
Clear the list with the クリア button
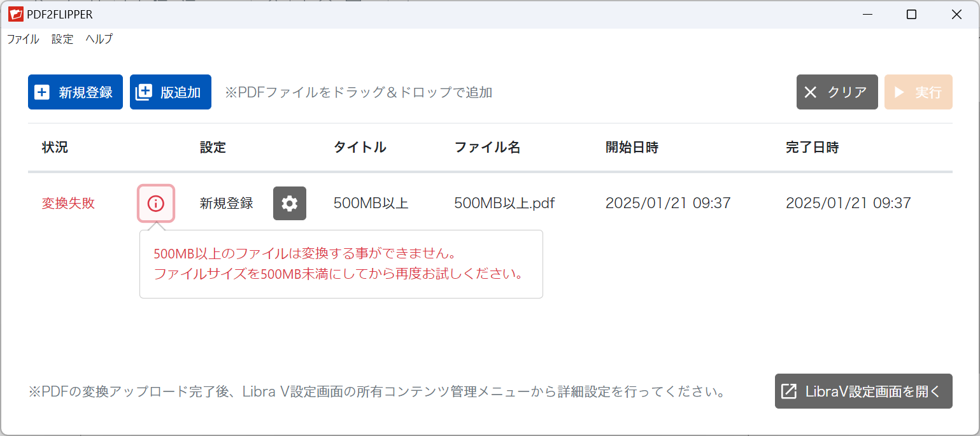click(x=837, y=92)
